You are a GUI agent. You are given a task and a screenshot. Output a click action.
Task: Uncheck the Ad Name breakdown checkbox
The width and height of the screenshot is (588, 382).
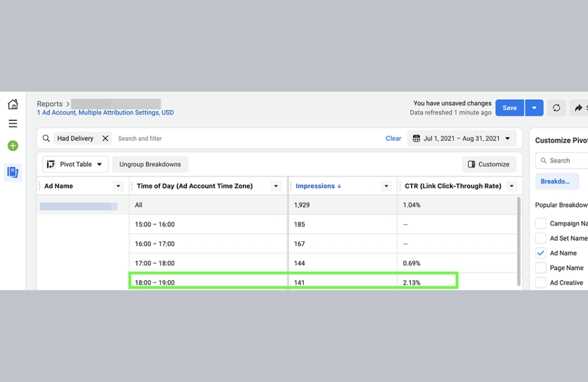[x=540, y=253]
